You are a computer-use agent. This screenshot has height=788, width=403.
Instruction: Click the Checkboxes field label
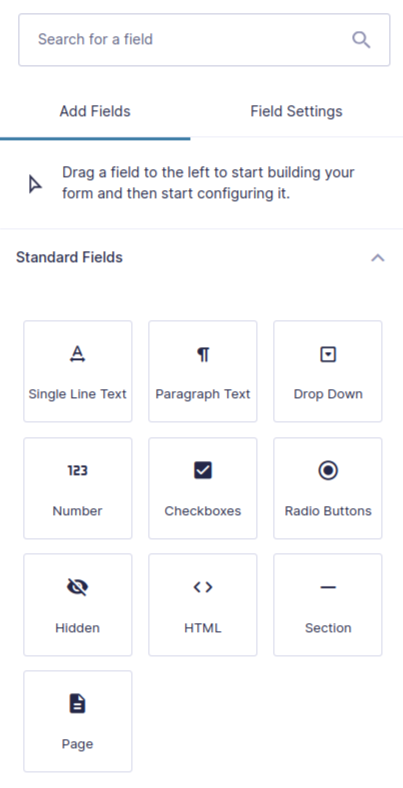pyautogui.click(x=203, y=511)
